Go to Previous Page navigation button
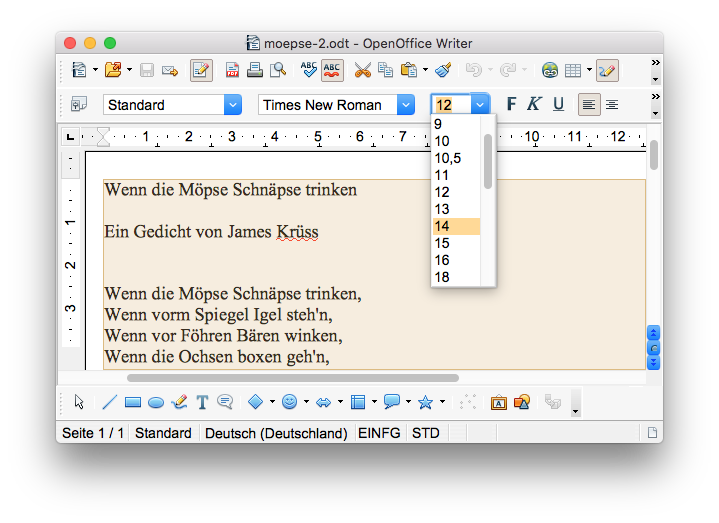This screenshot has height=523, width=719. pyautogui.click(x=653, y=332)
